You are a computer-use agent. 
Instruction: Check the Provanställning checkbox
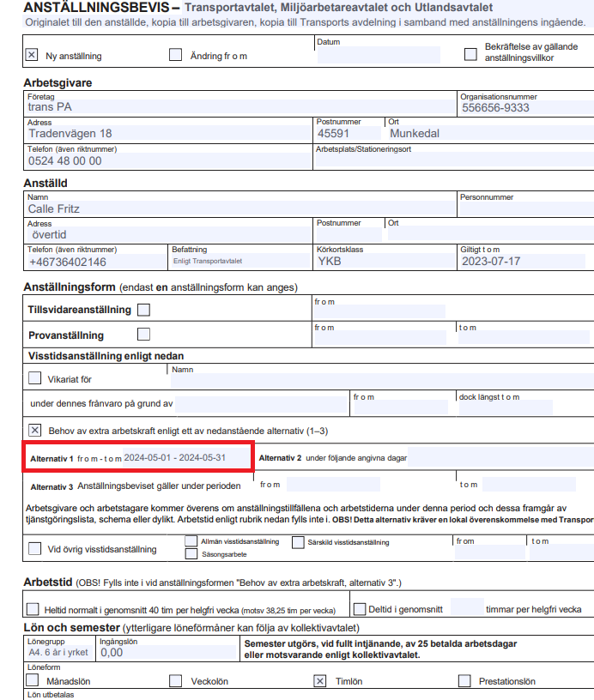click(x=144, y=334)
